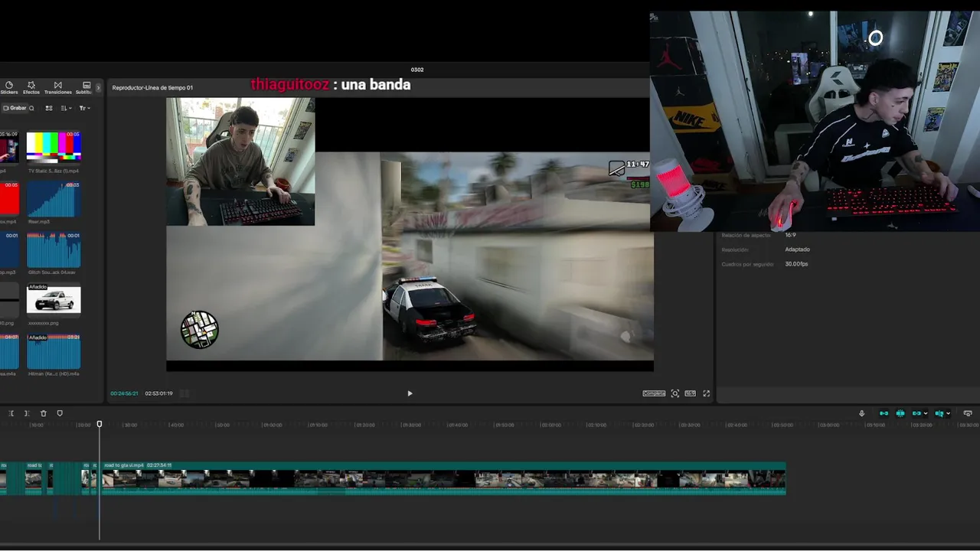Click the split-right trim icon
The height and width of the screenshot is (551, 980).
point(27,413)
